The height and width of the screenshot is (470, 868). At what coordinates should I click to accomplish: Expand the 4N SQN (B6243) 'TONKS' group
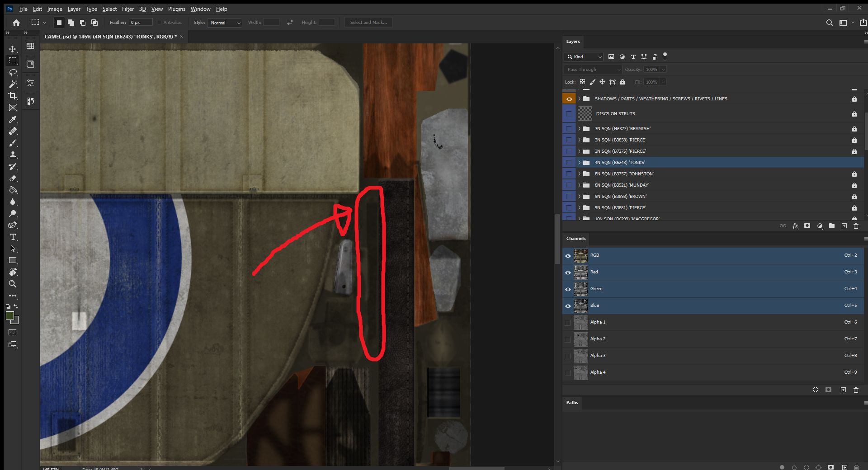(x=579, y=163)
